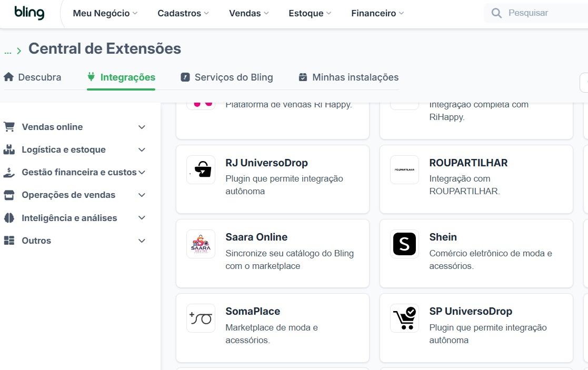
Task: Open the SP UniversoDrop integration
Action: [x=476, y=328]
